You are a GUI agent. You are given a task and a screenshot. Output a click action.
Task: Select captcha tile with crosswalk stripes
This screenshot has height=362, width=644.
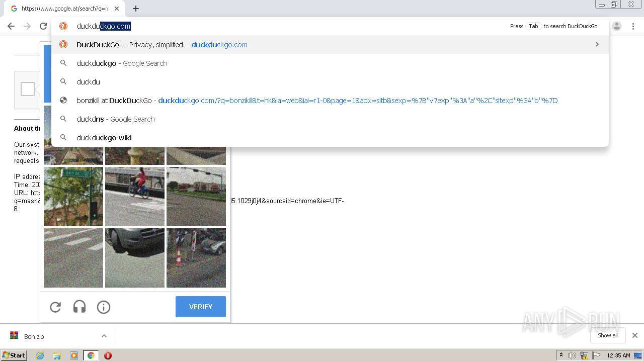tap(73, 258)
